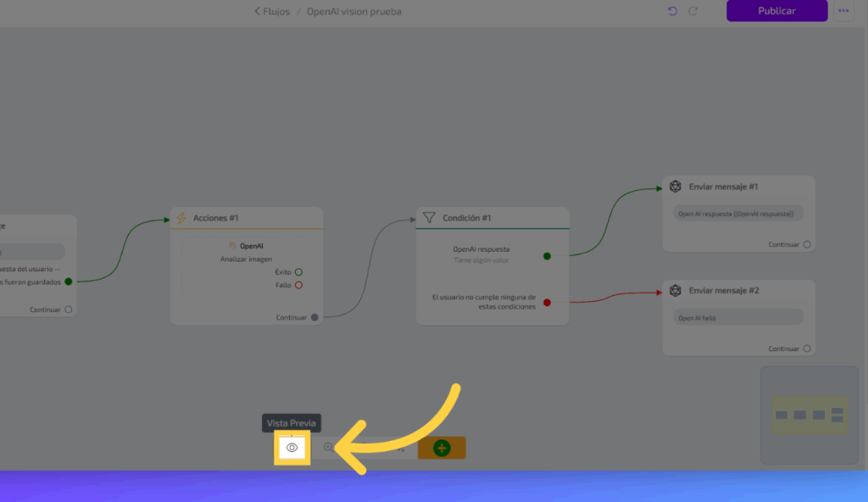Go back using the Flujos chevron
This screenshot has width=868, height=502.
pos(258,12)
